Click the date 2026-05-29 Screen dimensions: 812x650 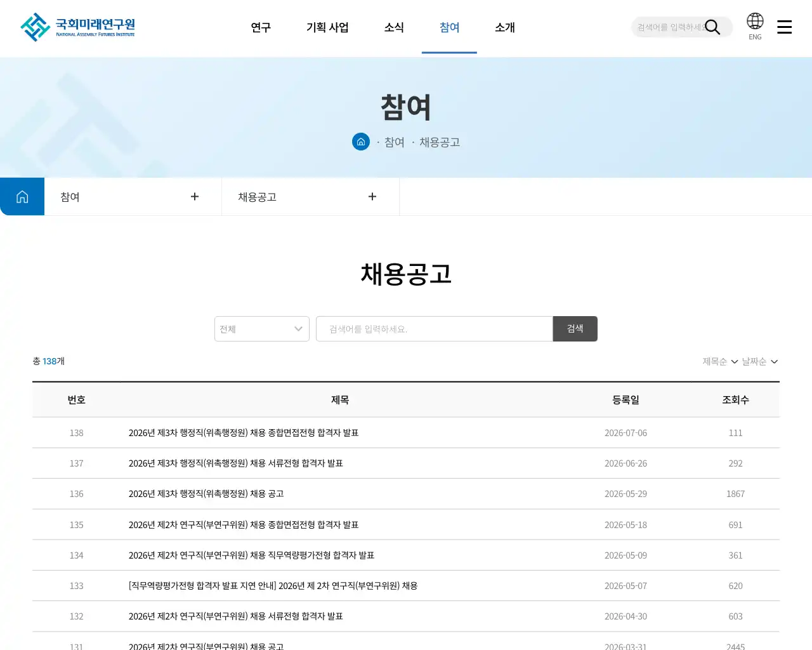(x=626, y=494)
